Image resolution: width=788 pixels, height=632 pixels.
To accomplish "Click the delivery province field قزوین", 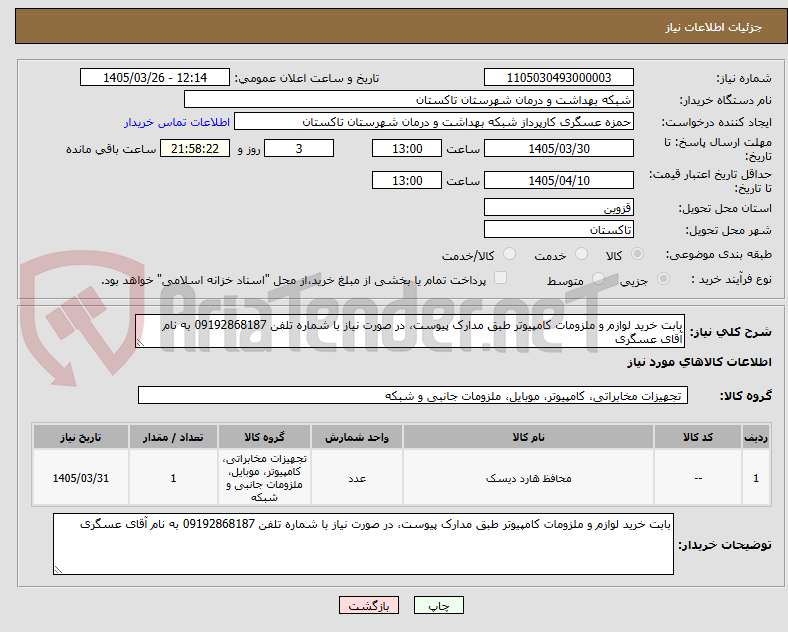I will tap(559, 207).
